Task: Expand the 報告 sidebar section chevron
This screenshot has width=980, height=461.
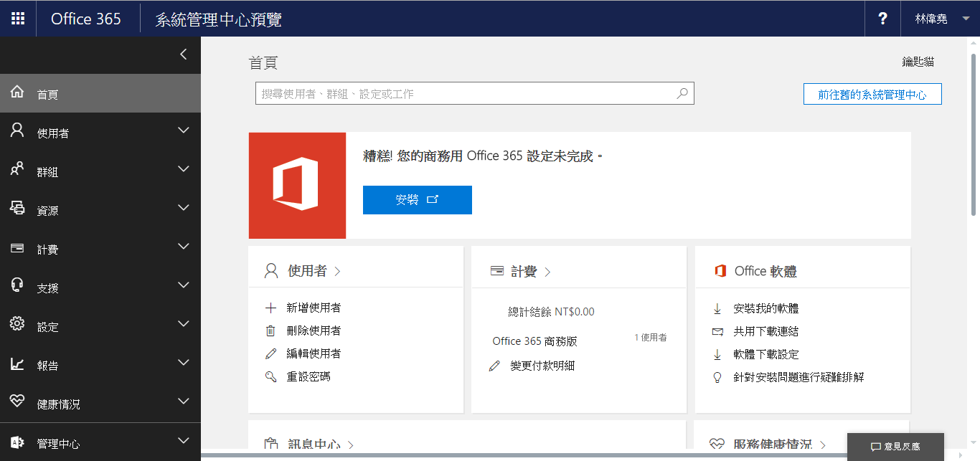Action: 184,363
